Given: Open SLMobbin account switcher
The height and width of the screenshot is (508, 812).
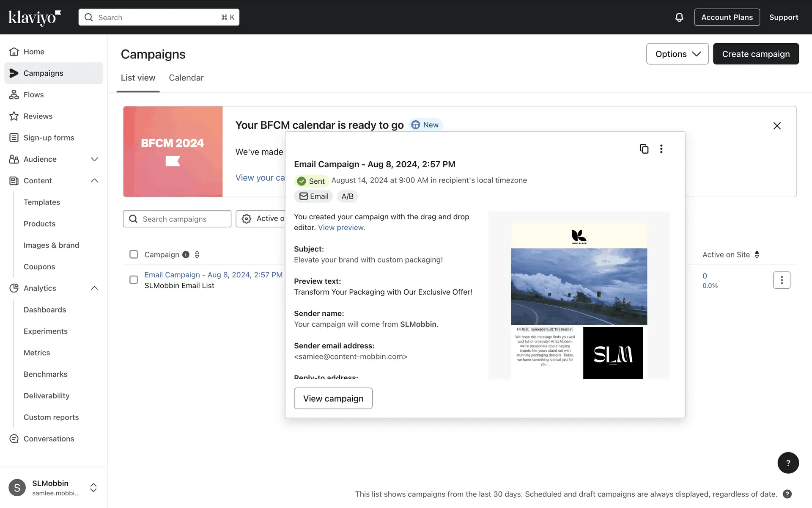Looking at the screenshot, I should click(93, 487).
